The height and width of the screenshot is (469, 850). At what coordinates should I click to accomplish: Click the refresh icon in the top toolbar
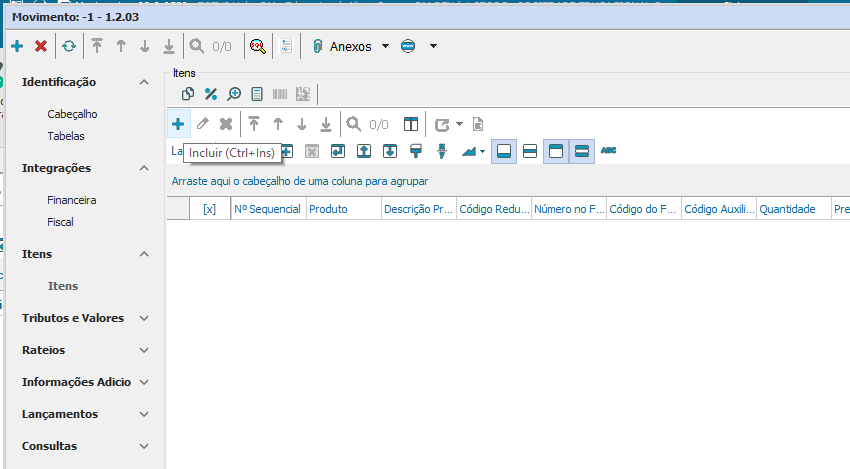(x=69, y=46)
